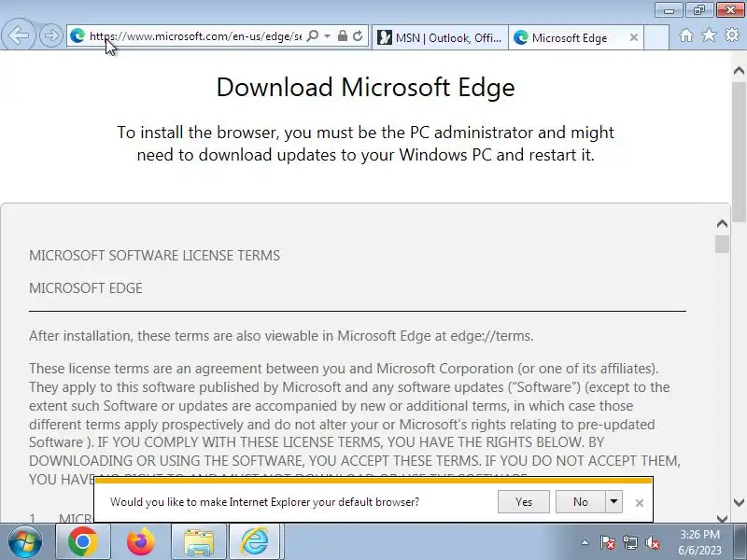Viewport: 747px width, 560px height.
Task: Click the 'Download Microsoft Edge' heading
Action: (x=365, y=87)
